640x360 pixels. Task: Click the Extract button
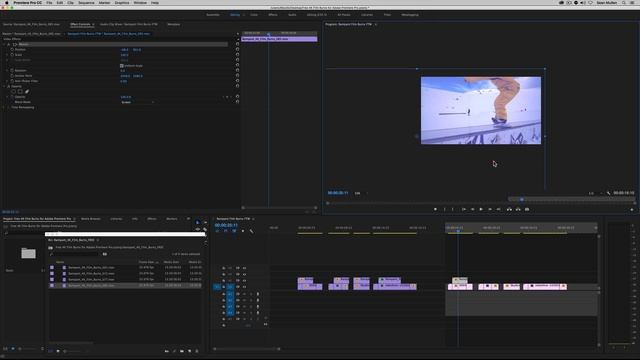click(518, 209)
